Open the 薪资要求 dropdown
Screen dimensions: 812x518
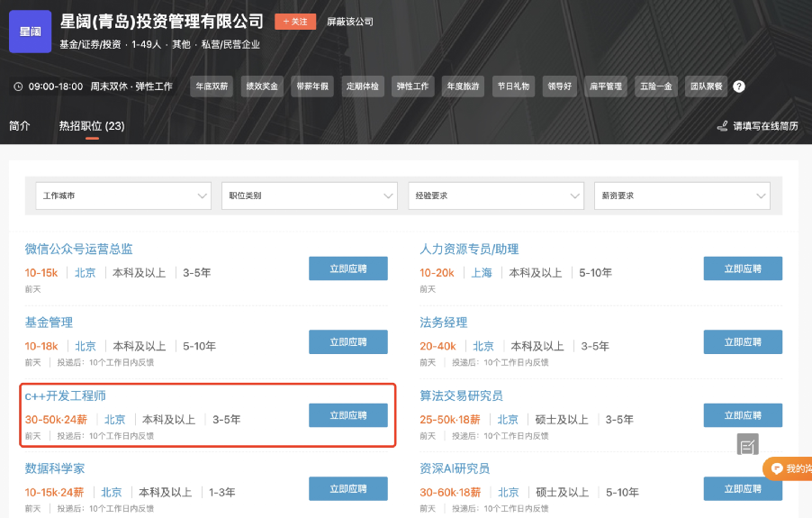point(681,195)
